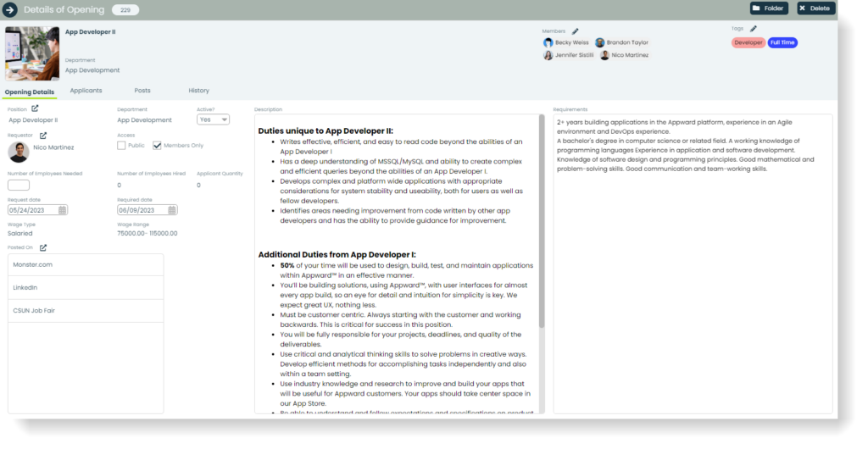
Task: Select Monster.com in Posted On list
Action: click(86, 265)
